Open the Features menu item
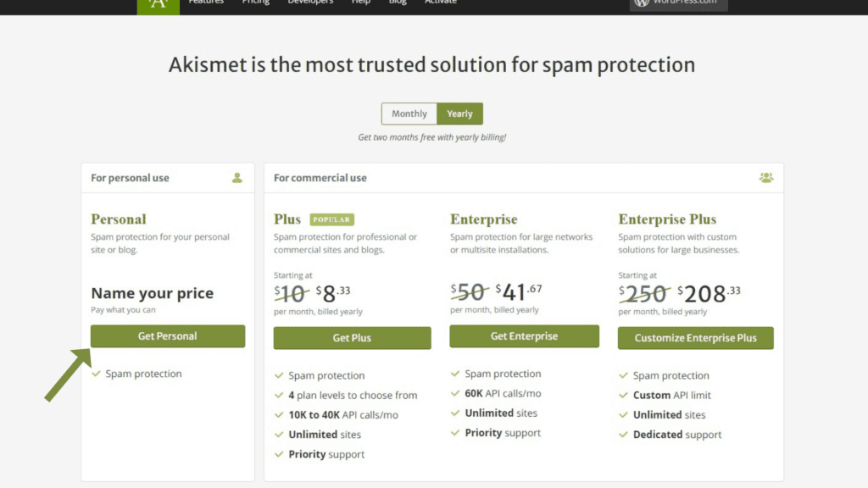The width and height of the screenshot is (868, 488). pos(206,3)
